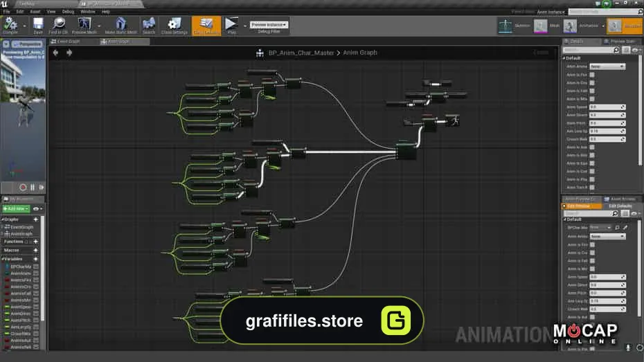Image resolution: width=644 pixels, height=362 pixels.
Task: Click the Compile toolbar icon
Action: (10, 24)
